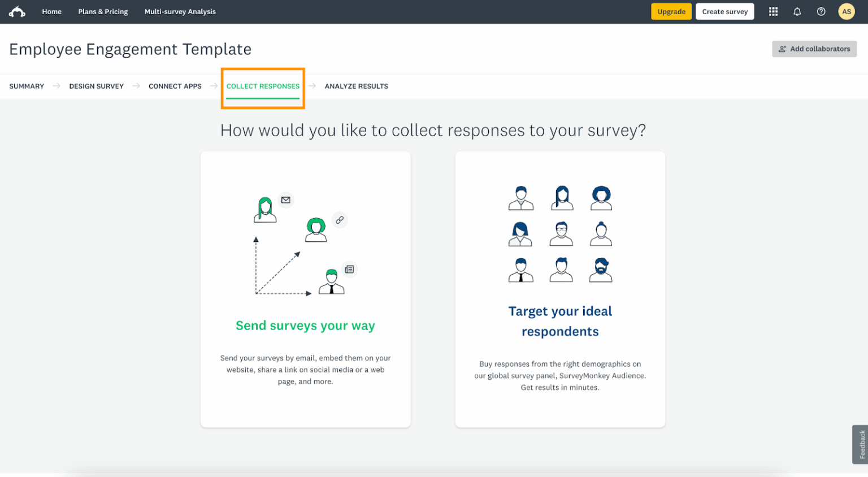Click the person icon on Add collaborators
This screenshot has width=868, height=477.
click(x=782, y=49)
